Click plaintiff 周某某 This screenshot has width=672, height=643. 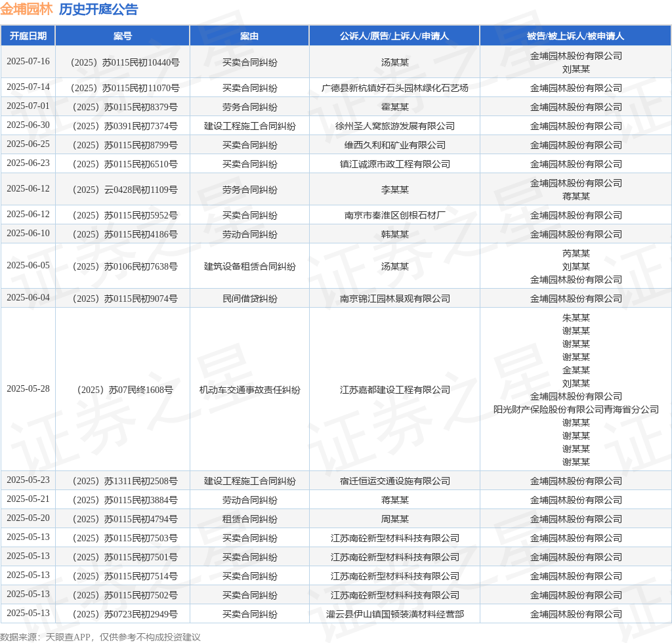(x=394, y=519)
